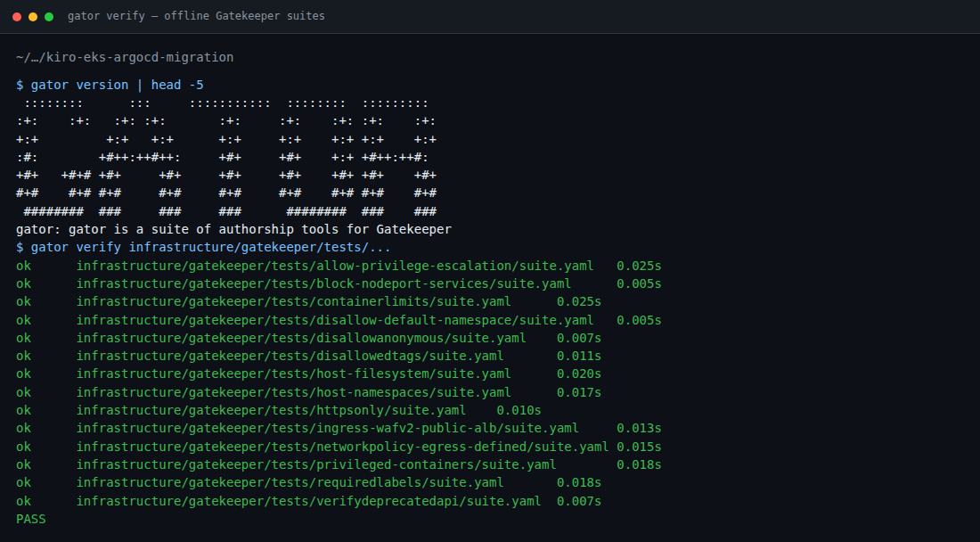This screenshot has height=542, width=980.
Task: Click the working directory path kiro-eks-argocd-migration
Action: point(125,58)
